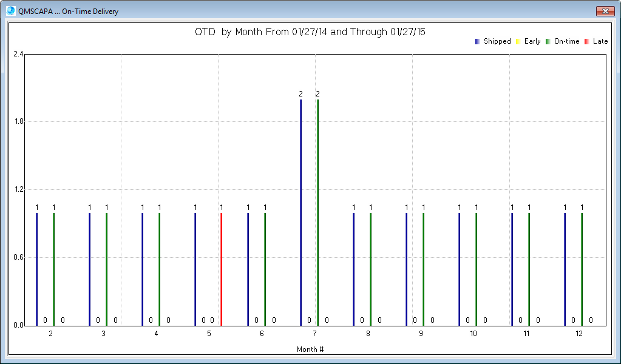621x364 pixels.
Task: Select the red Late bar at month 5
Action: pos(222,267)
